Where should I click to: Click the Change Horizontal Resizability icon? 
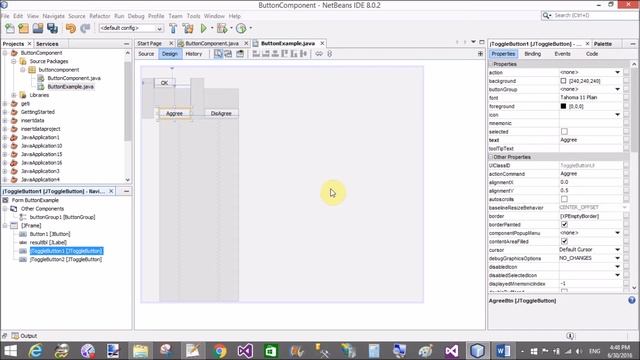(x=319, y=54)
